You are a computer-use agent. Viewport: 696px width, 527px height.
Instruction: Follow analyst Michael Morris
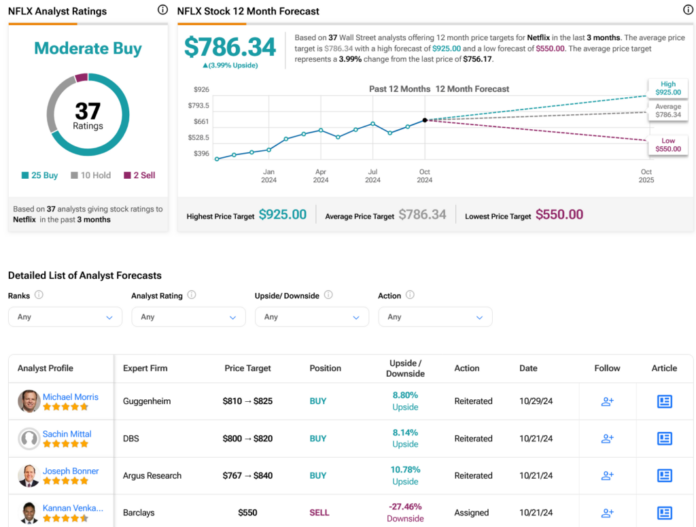[606, 401]
